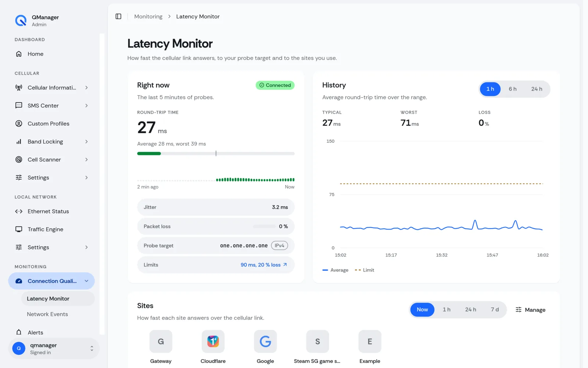Expand the Cell Scanner chevron
Image resolution: width=588 pixels, height=368 pixels.
(86, 160)
